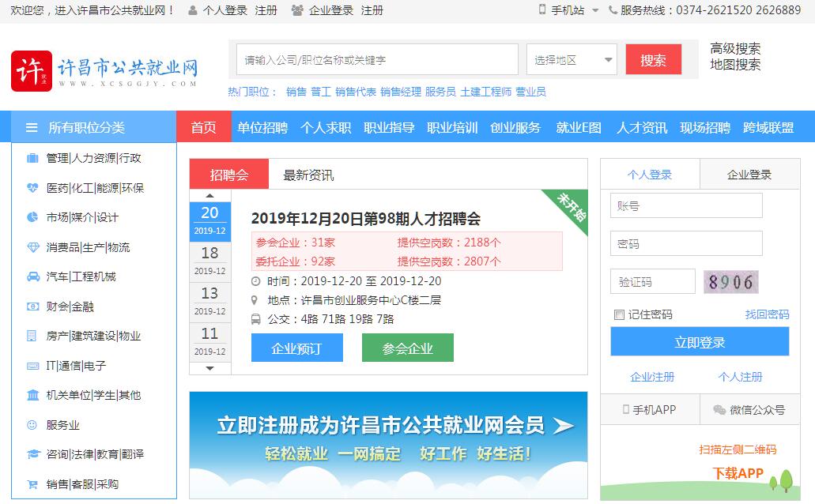
Task: Click the hamburger icon next to 所有职位分类
Action: pyautogui.click(x=32, y=128)
